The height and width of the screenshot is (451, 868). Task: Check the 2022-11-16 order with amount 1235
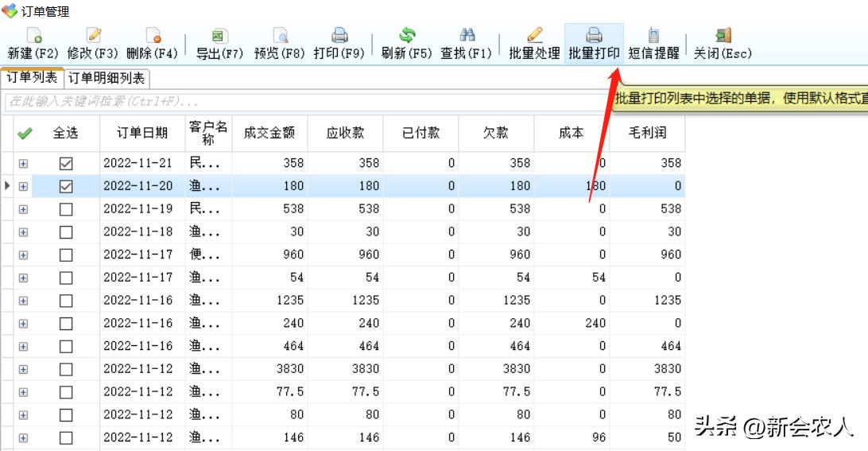pos(66,301)
